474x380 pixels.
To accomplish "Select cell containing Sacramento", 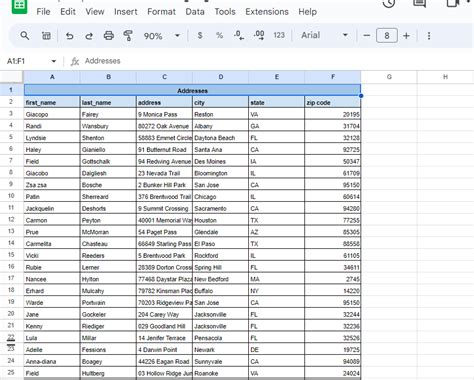I will click(x=220, y=208).
